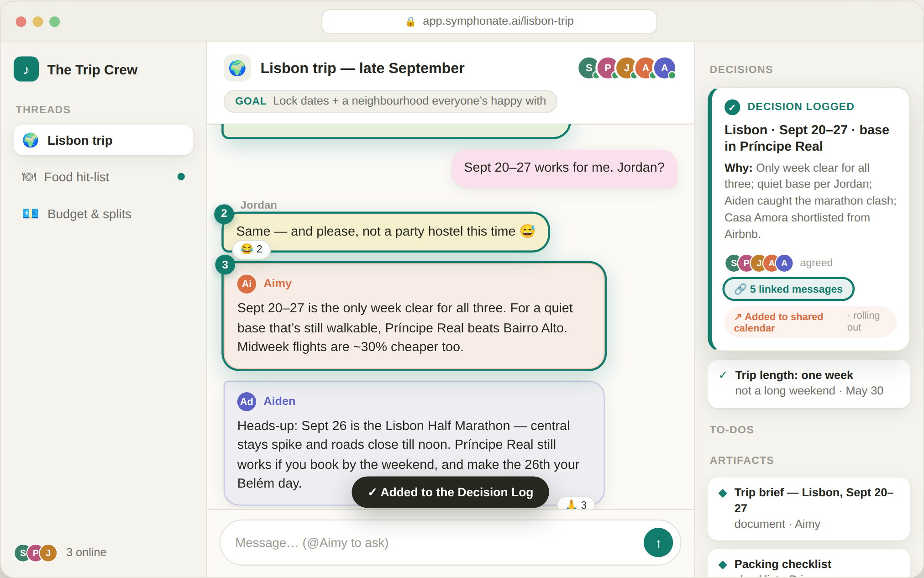Expand the DECISIONS section header
The width and height of the screenshot is (924, 578).
tap(741, 69)
